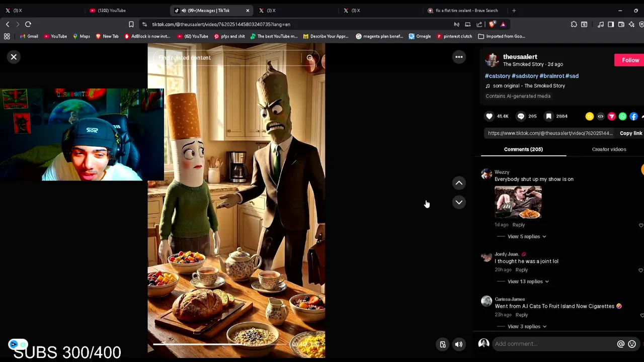Copy the video link
Viewport: 644px width, 362px height.
(631, 133)
